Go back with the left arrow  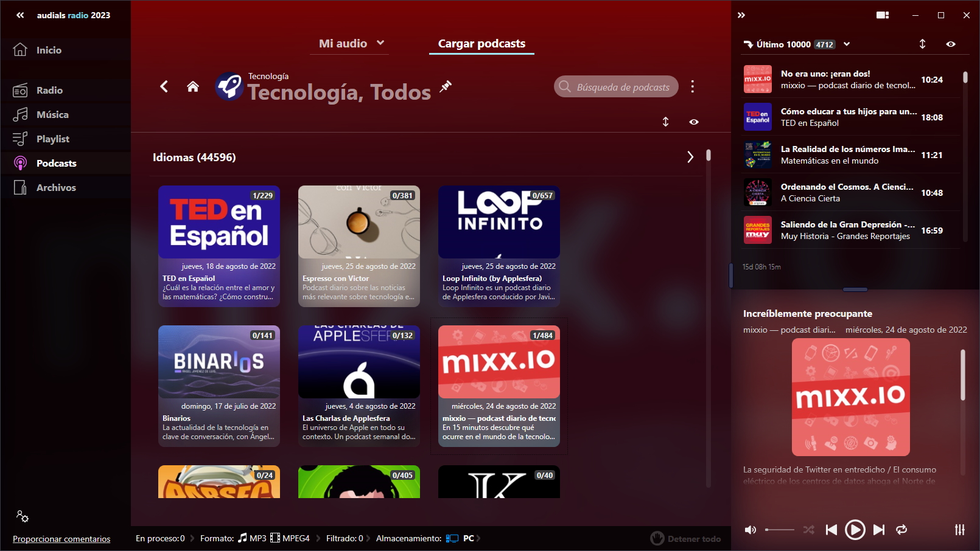pos(164,86)
